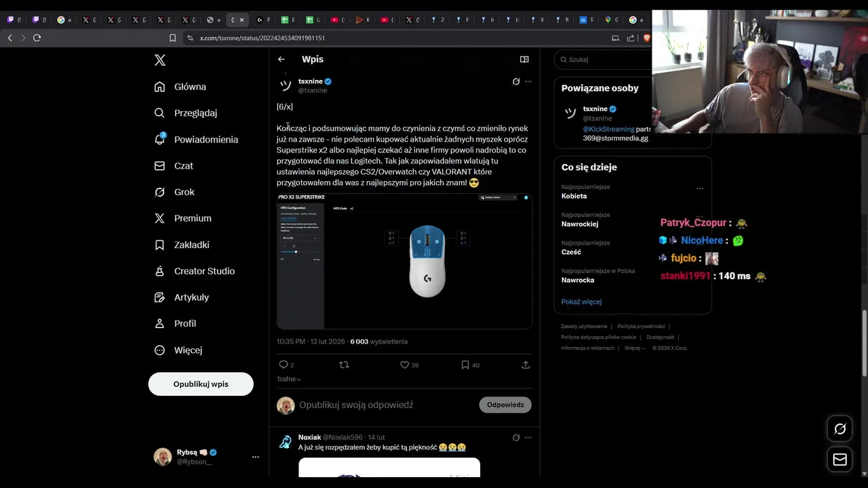Click the X logo in the sidebar

(x=160, y=60)
